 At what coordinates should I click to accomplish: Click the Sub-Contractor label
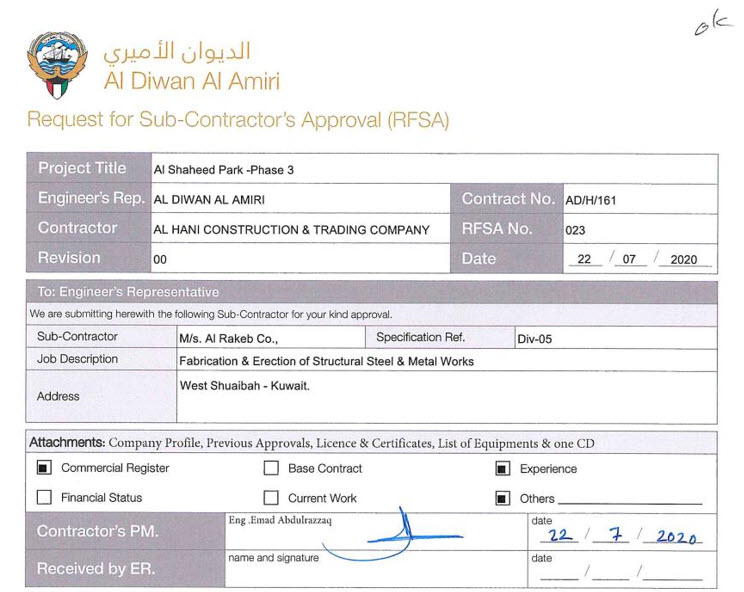pos(77,336)
